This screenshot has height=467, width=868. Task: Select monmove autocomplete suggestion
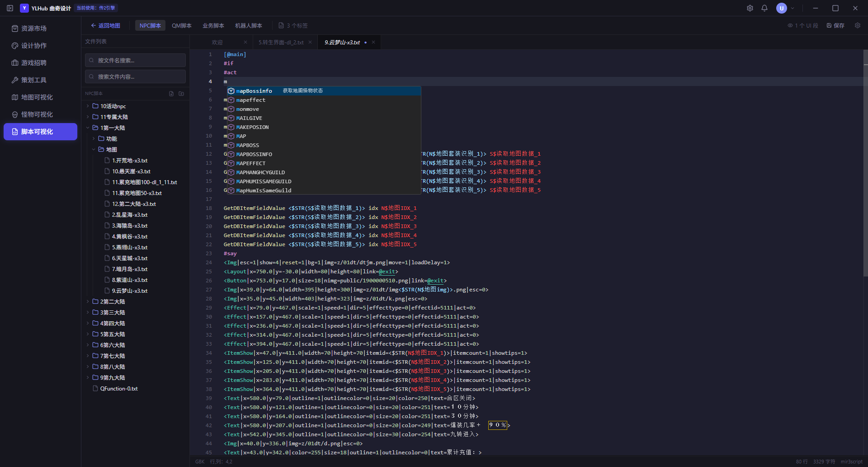point(324,109)
